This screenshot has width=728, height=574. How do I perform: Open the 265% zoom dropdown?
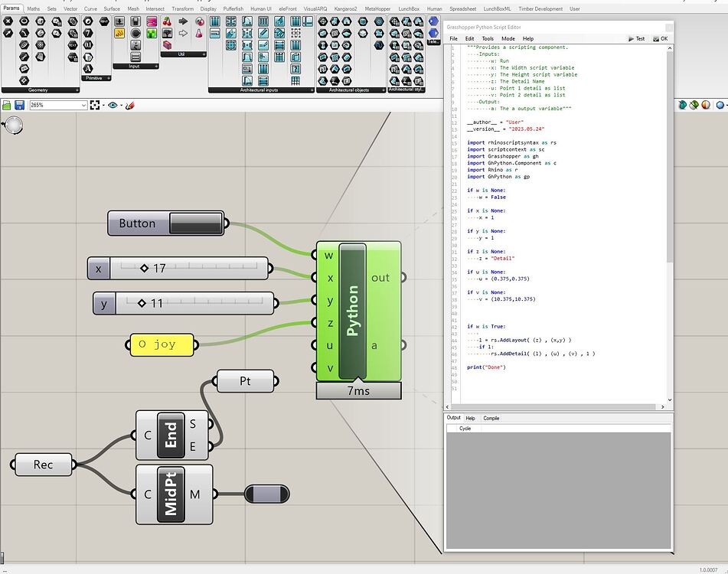(x=83, y=105)
